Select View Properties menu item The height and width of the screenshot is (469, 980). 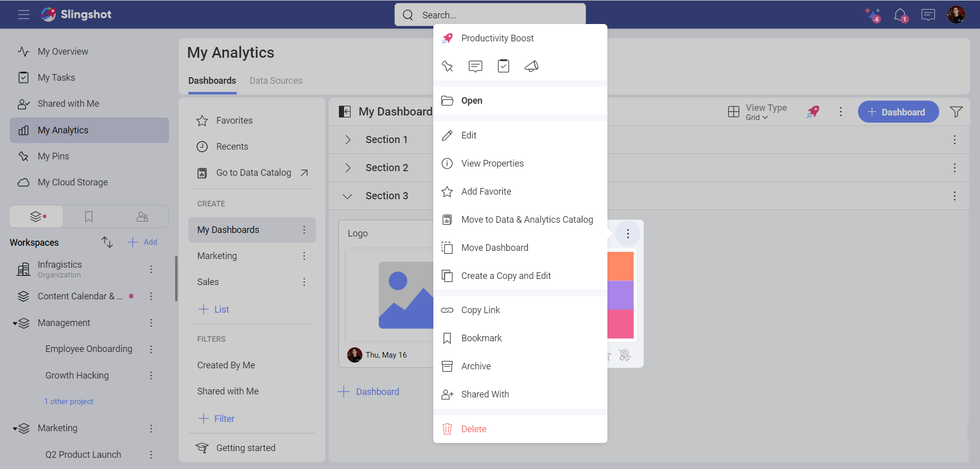click(520, 163)
